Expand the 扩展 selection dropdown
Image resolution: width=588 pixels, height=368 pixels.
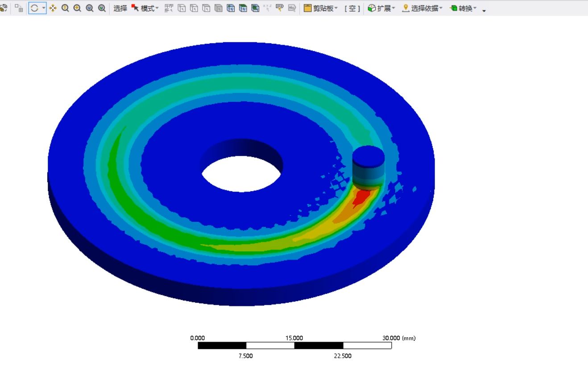tap(382, 8)
